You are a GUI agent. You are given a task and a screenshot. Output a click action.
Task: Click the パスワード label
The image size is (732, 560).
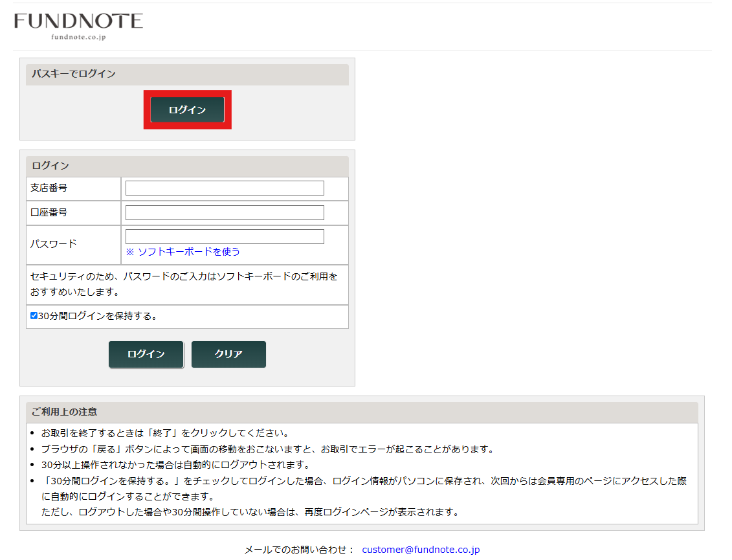(x=53, y=244)
